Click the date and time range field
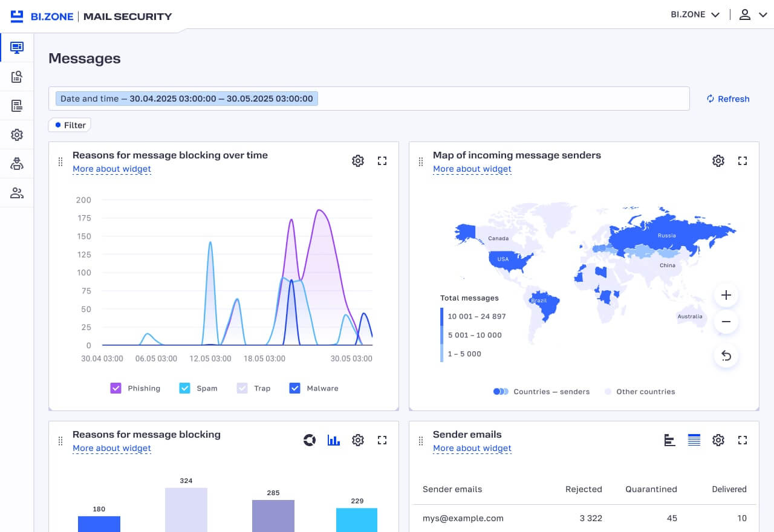This screenshot has height=532, width=774. point(187,99)
